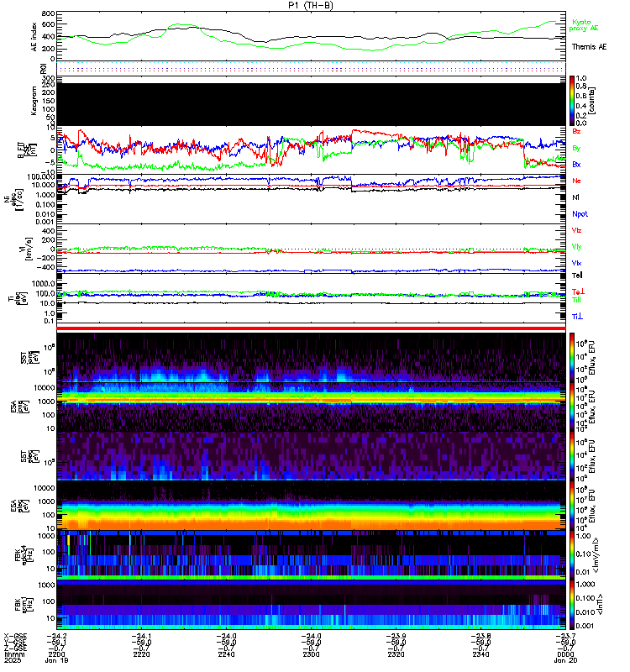The image size is (630, 672).
Task: Click the FBK mV/m color bar
Action: pos(572,555)
